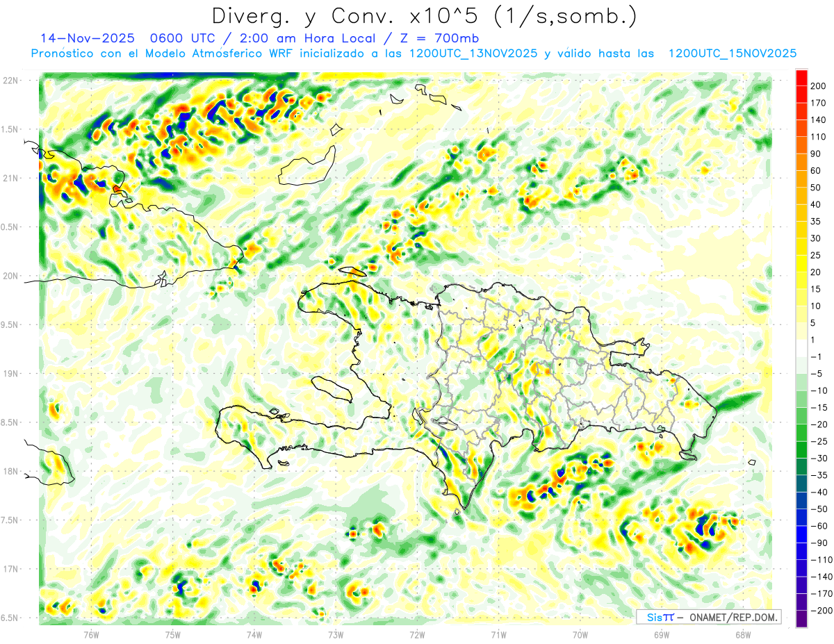Click the "19N" latitude axis label

(11, 374)
